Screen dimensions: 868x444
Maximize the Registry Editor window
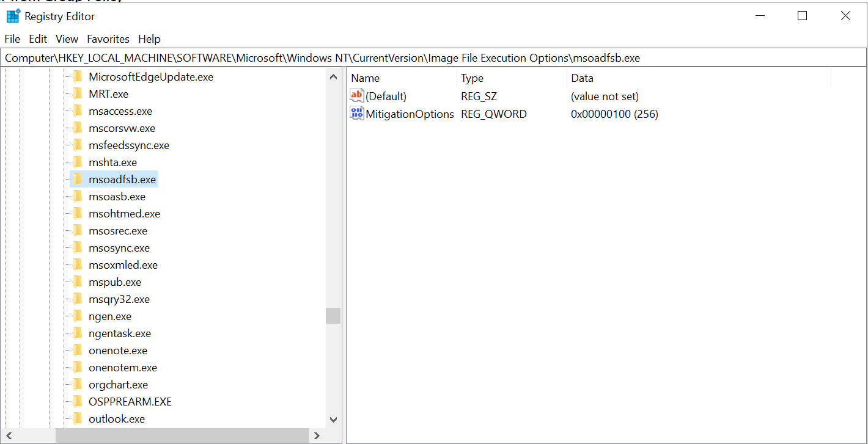(x=803, y=16)
